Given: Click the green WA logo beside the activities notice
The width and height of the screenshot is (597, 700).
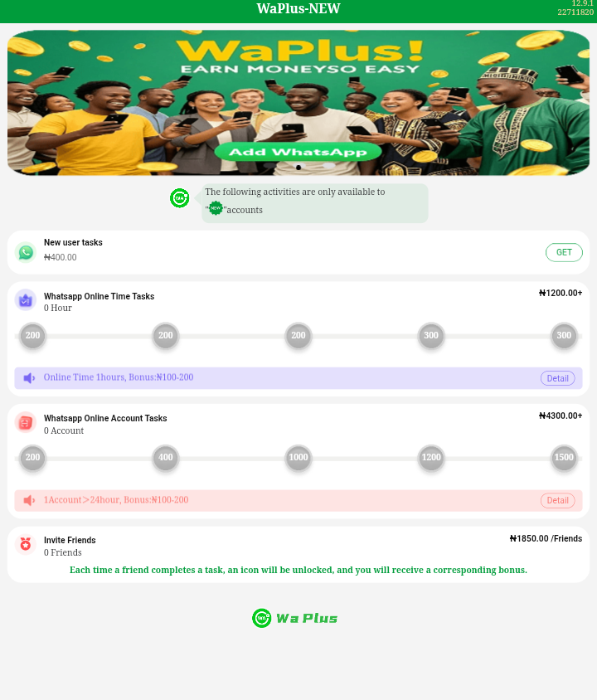Looking at the screenshot, I should [x=179, y=198].
